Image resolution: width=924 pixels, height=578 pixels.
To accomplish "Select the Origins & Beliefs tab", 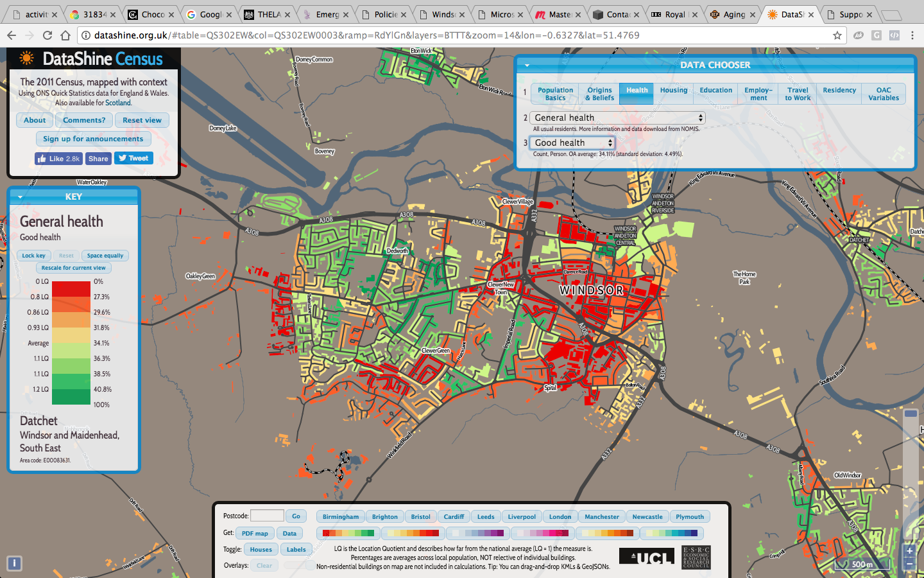I will (599, 94).
